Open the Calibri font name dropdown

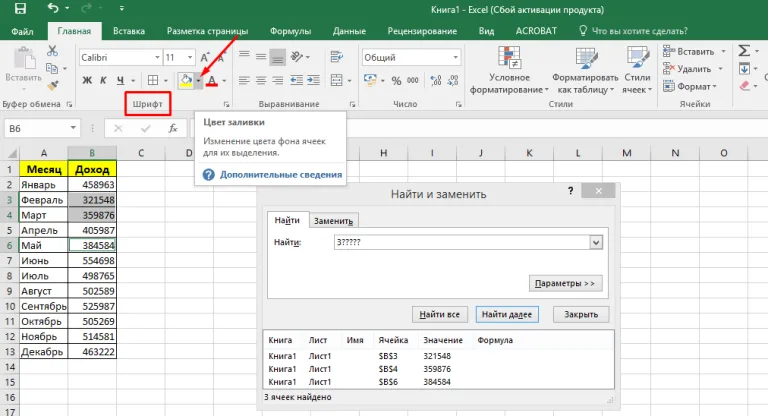[x=157, y=57]
